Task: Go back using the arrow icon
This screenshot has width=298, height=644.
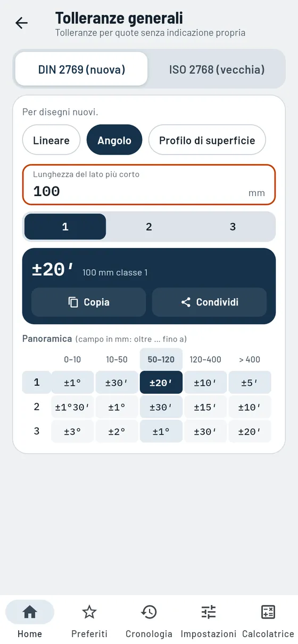Action: click(21, 23)
